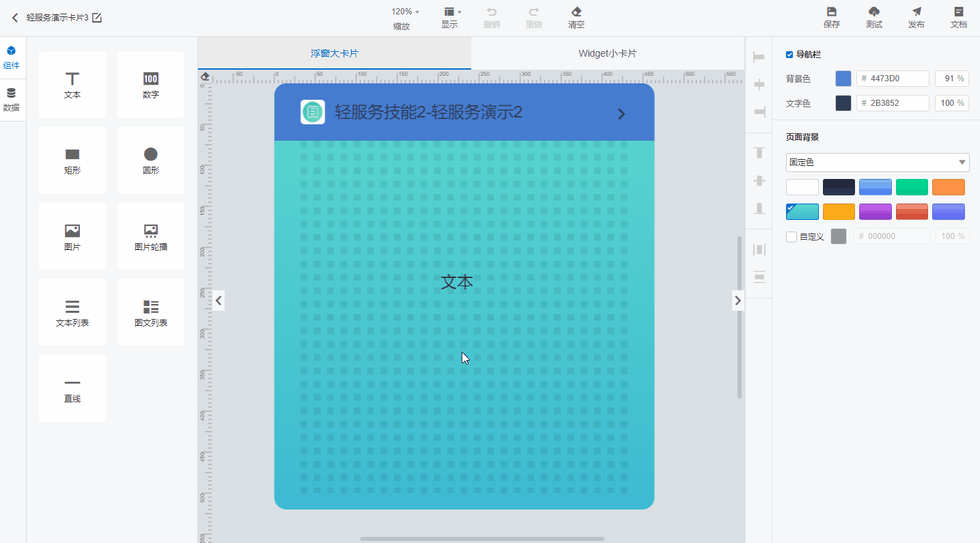Open the 显示 display dropdown

pos(452,12)
